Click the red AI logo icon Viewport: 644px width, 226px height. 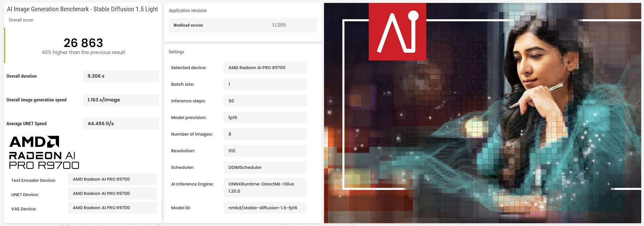[x=397, y=32]
